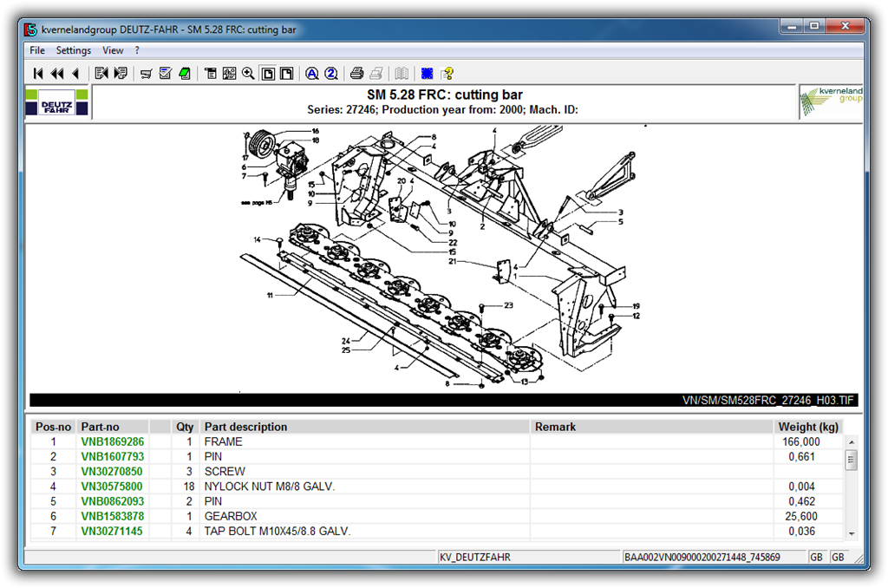Click next chapter list icon
Screen dimensions: 888x588
[x=120, y=73]
